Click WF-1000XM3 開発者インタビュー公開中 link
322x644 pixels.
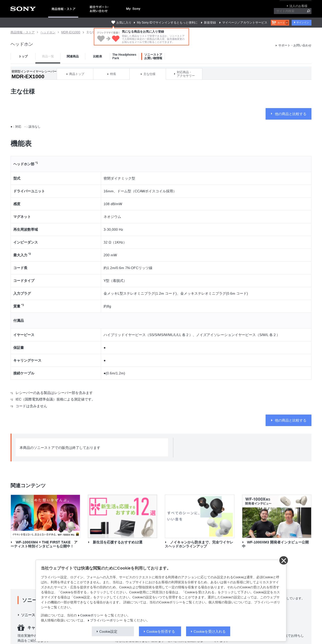[x=275, y=544]
